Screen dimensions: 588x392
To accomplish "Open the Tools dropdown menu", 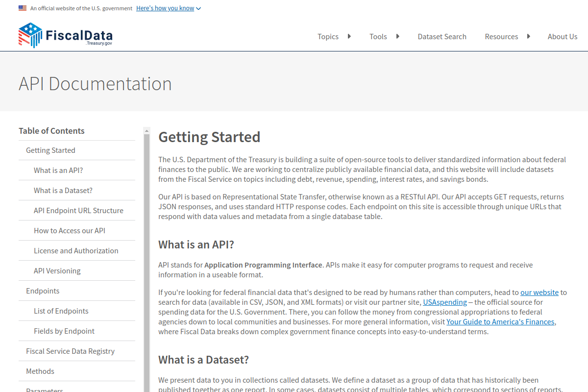I will tap(384, 36).
